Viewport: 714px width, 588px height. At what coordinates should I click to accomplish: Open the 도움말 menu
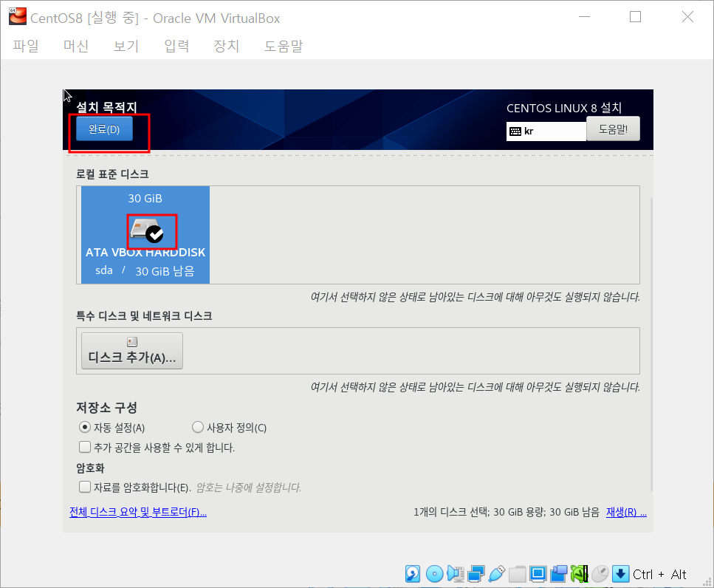284,46
